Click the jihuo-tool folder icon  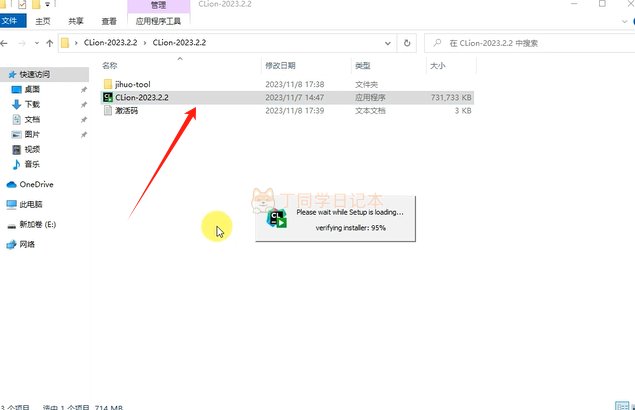(x=108, y=84)
